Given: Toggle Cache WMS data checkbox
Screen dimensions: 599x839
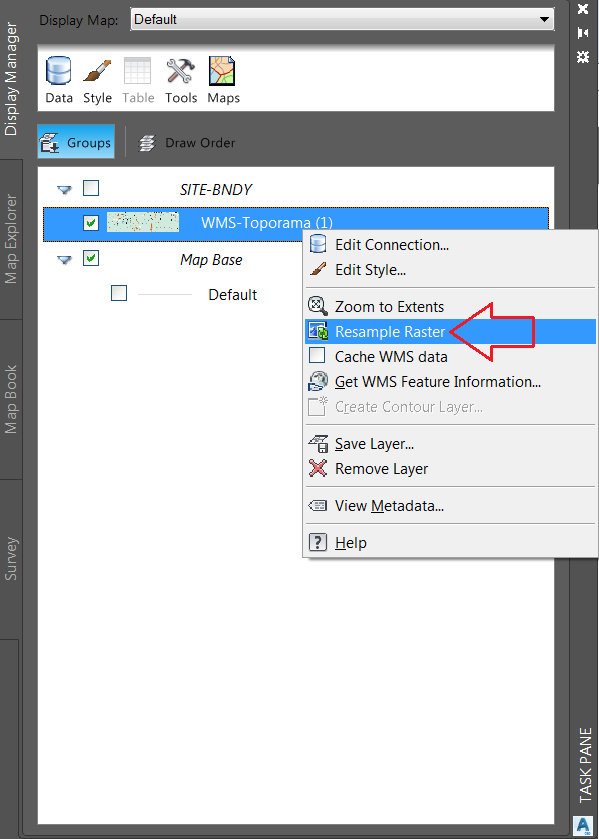Looking at the screenshot, I should (x=317, y=356).
